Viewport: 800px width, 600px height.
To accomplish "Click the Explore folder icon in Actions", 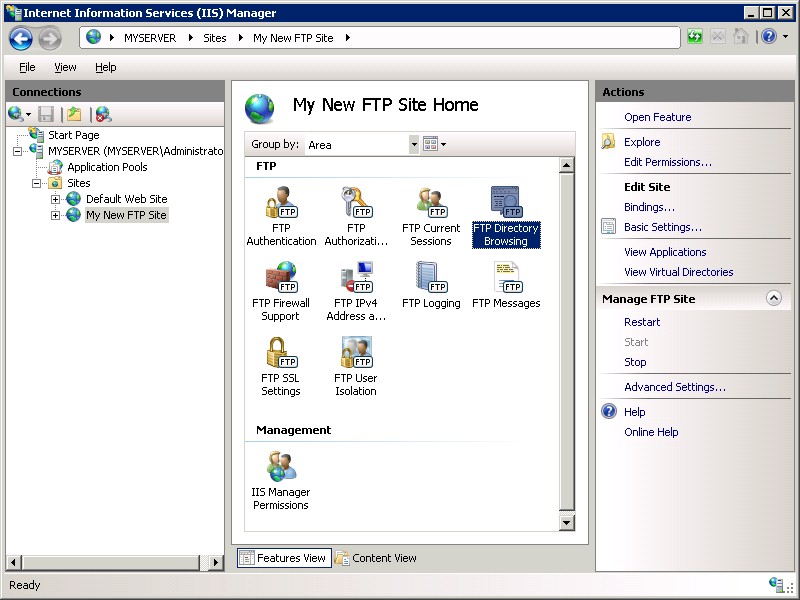I will point(608,141).
